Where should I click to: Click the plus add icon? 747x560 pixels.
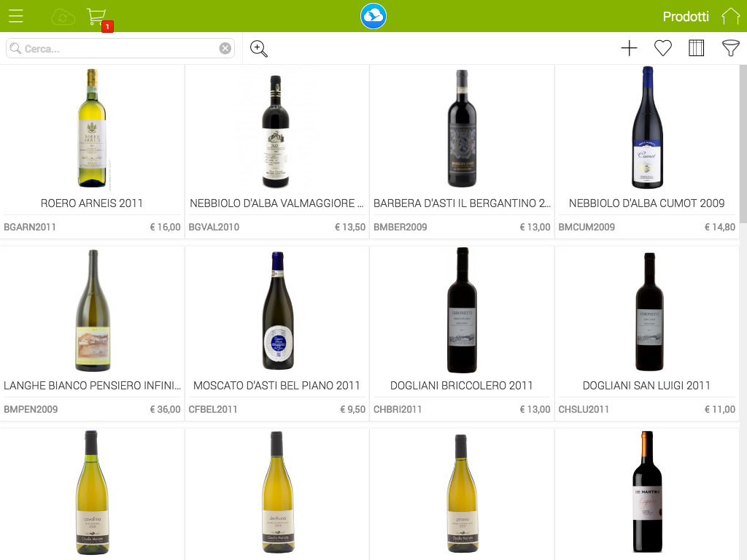coord(629,48)
